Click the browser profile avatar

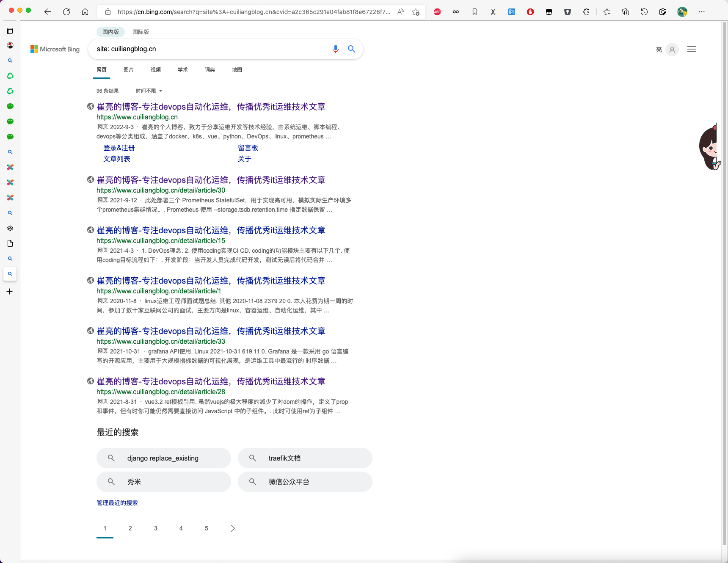[682, 12]
